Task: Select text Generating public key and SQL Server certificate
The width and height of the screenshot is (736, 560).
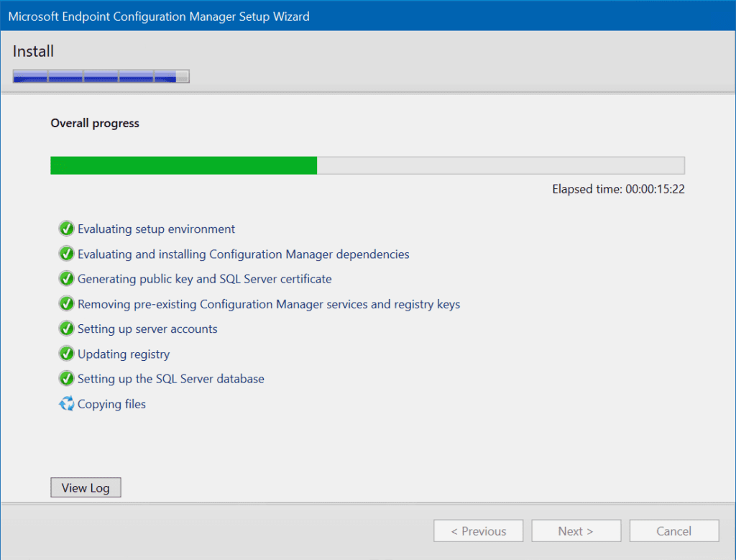Action: (x=205, y=280)
